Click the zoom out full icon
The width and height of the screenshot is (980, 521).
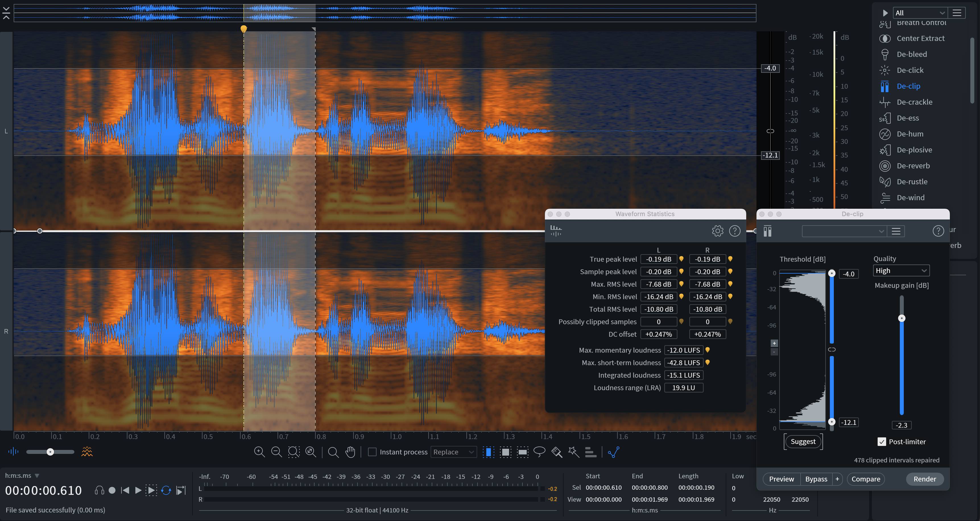pos(311,452)
